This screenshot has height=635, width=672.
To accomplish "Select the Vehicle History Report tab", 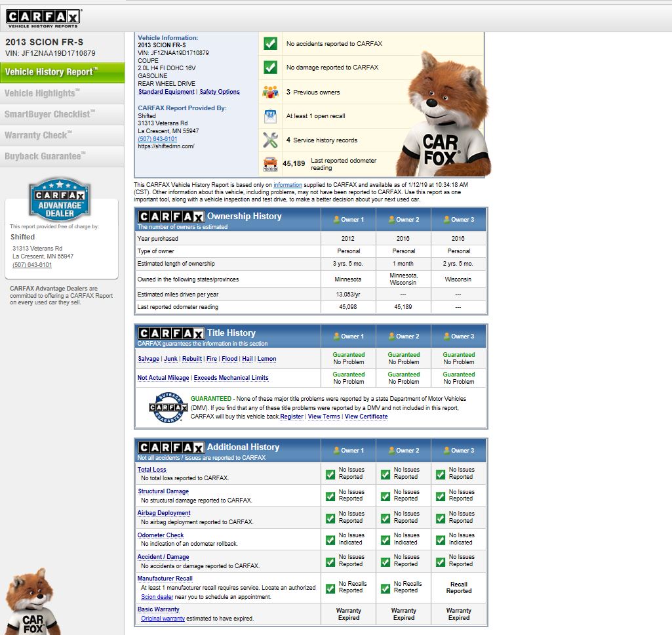I will (x=62, y=72).
